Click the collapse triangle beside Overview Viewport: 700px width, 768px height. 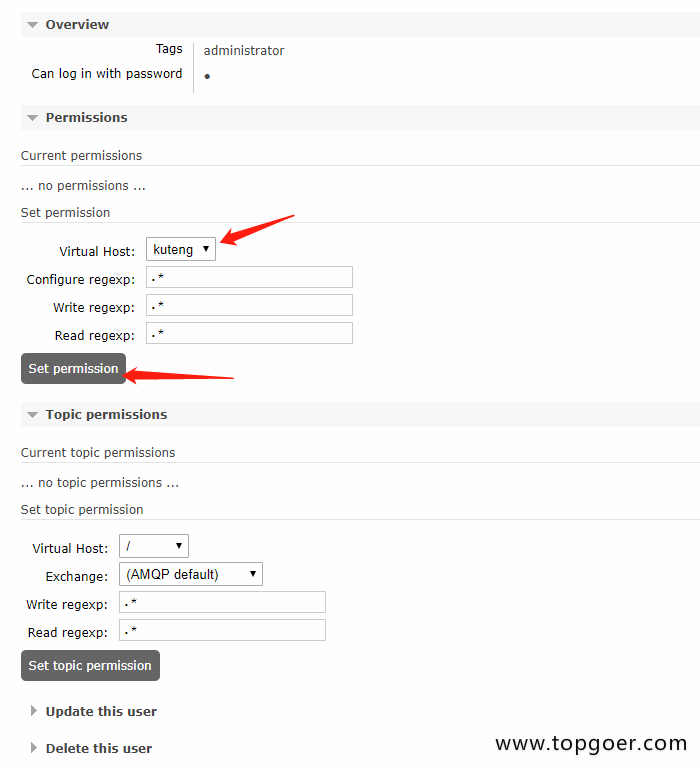click(x=33, y=25)
